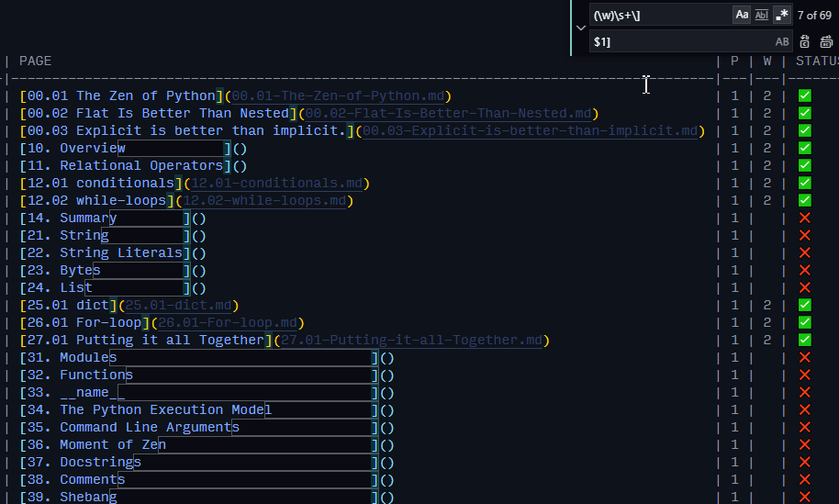Image resolution: width=839 pixels, height=504 pixels.
Task: Click green check in Putting it all Together row
Action: coord(805,341)
